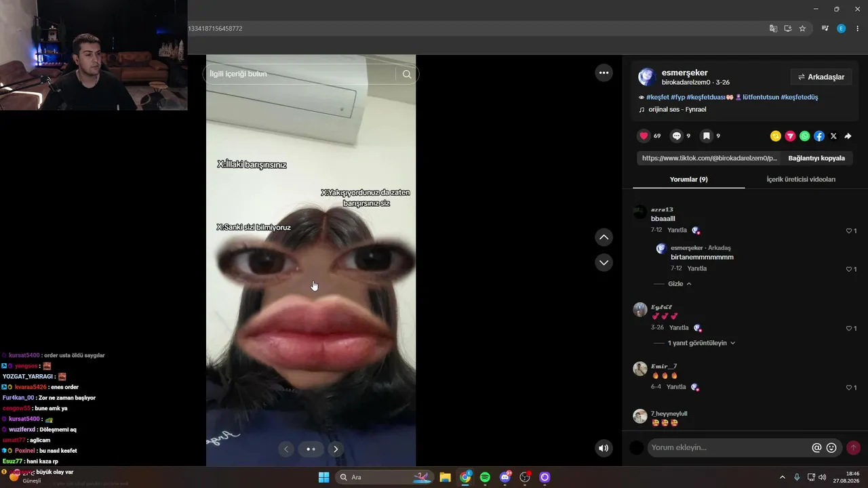Open the Windows Start menu
Viewport: 868px width, 488px height.
(323, 477)
